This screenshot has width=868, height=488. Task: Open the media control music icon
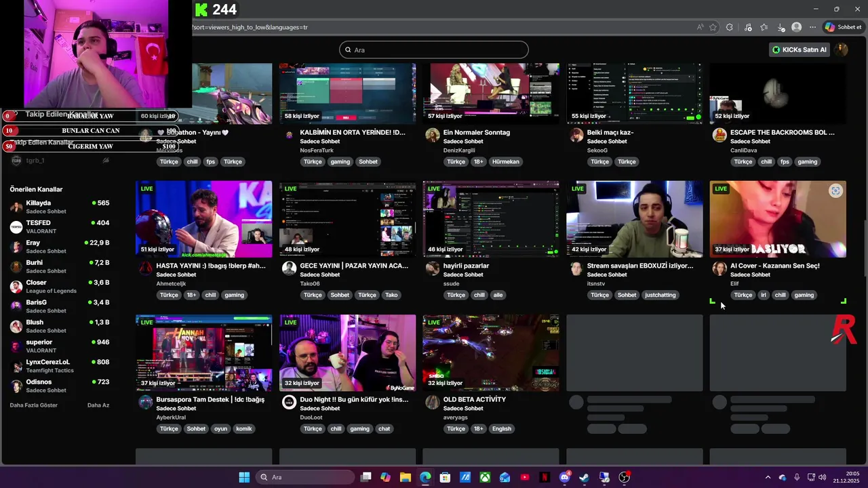[748, 27]
